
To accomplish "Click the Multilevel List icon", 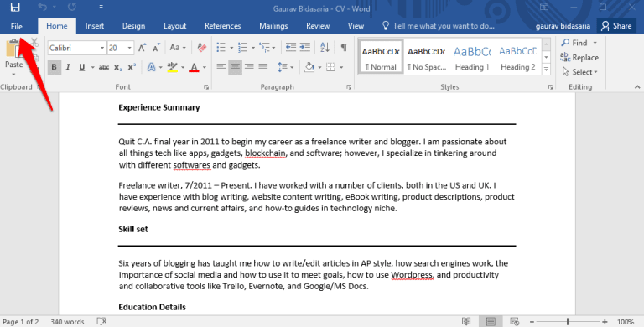I will coord(265,48).
